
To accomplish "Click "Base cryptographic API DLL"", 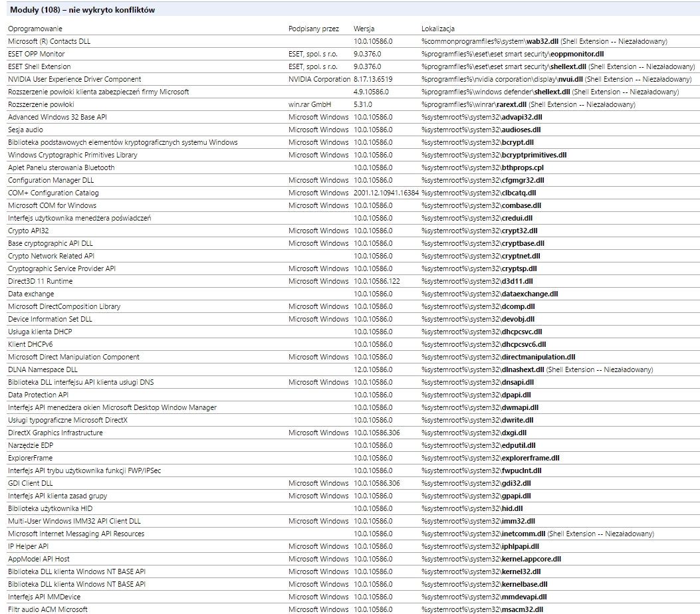I will pos(51,244).
